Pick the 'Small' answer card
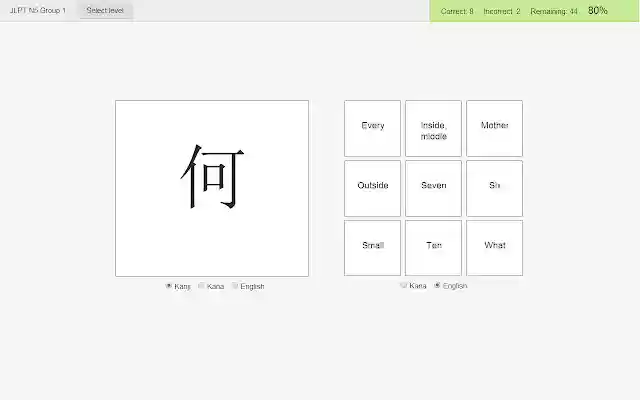The width and height of the screenshot is (640, 400). click(372, 248)
